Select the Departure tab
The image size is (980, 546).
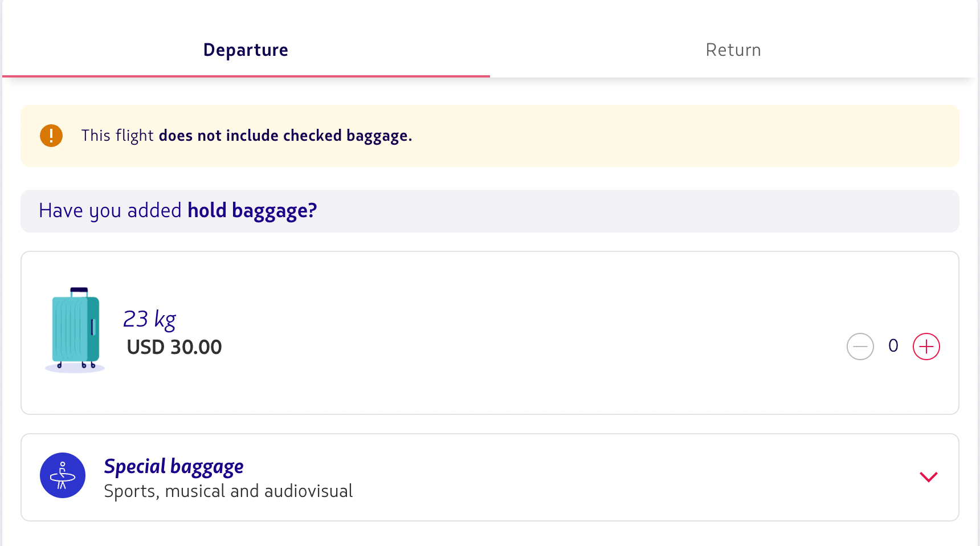point(246,50)
